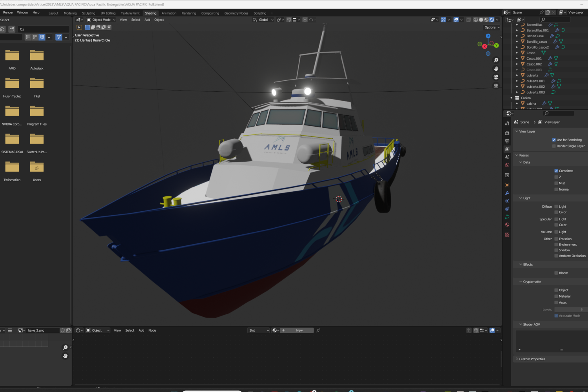The width and height of the screenshot is (588, 392).
Task: Open the Object Data curve properties tab
Action: point(507,217)
